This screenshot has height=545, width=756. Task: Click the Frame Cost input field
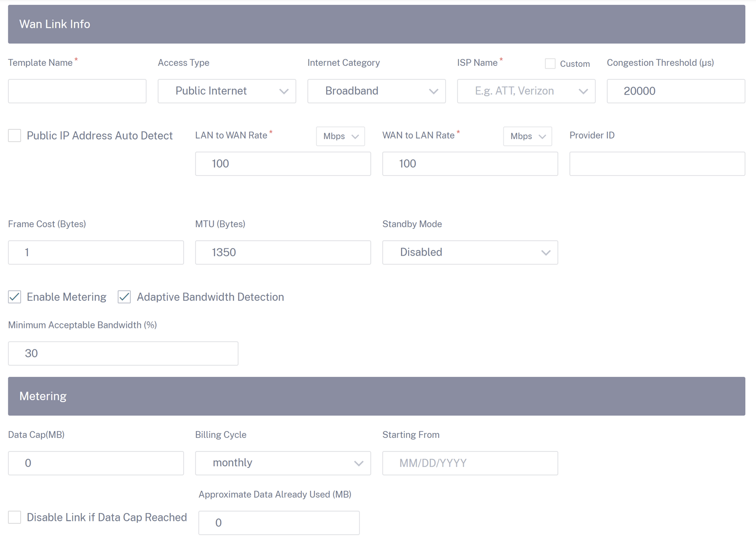coord(96,252)
